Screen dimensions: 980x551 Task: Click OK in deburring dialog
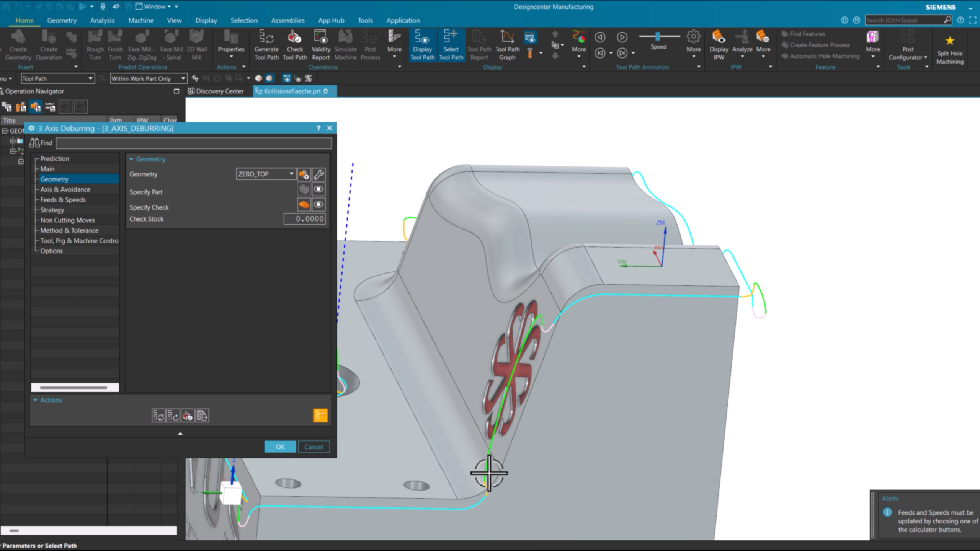pos(280,447)
